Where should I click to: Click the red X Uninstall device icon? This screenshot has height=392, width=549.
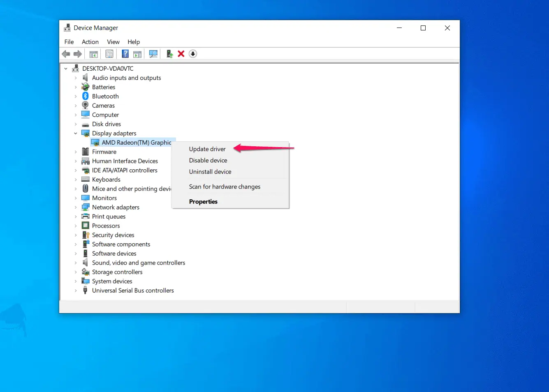181,54
